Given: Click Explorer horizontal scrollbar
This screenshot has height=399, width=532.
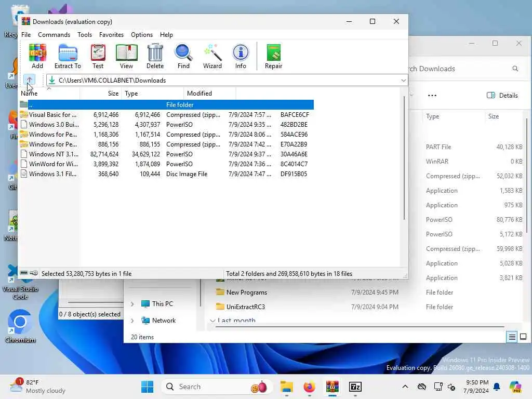Looking at the screenshot, I should click(x=360, y=327).
